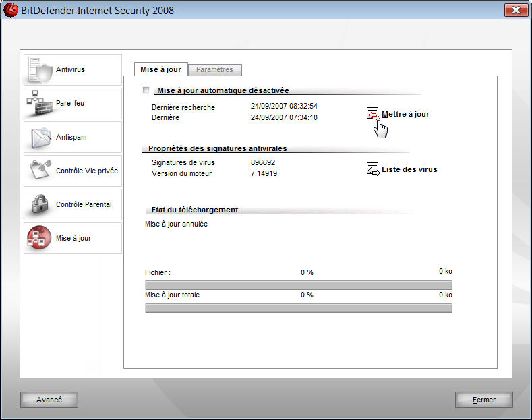This screenshot has width=532, height=420.
Task: Select the red Mise à jour sidebar icon
Action: [38, 238]
